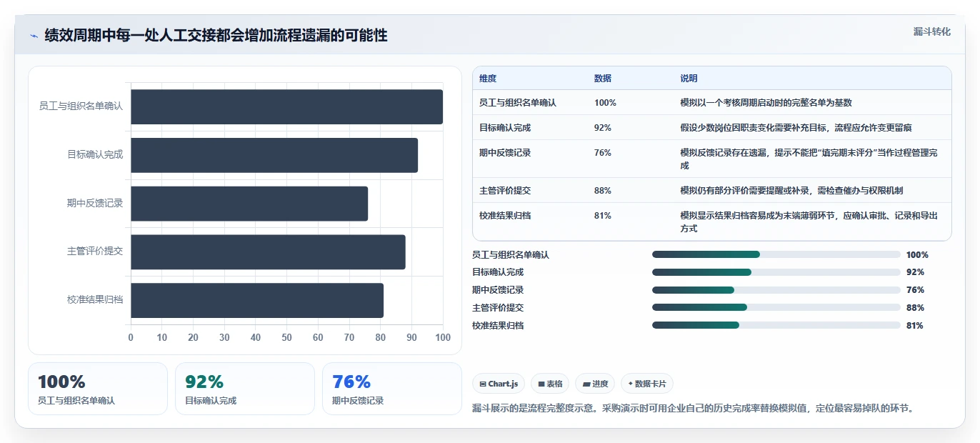Click the description starting 模拟显示结果归档
The width and height of the screenshot is (980, 443).
pos(810,221)
